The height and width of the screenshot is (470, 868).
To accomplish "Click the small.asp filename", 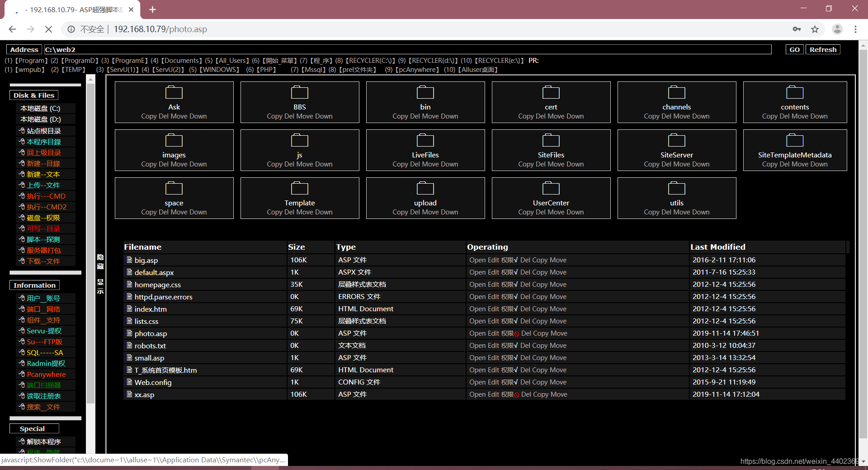I will [149, 358].
